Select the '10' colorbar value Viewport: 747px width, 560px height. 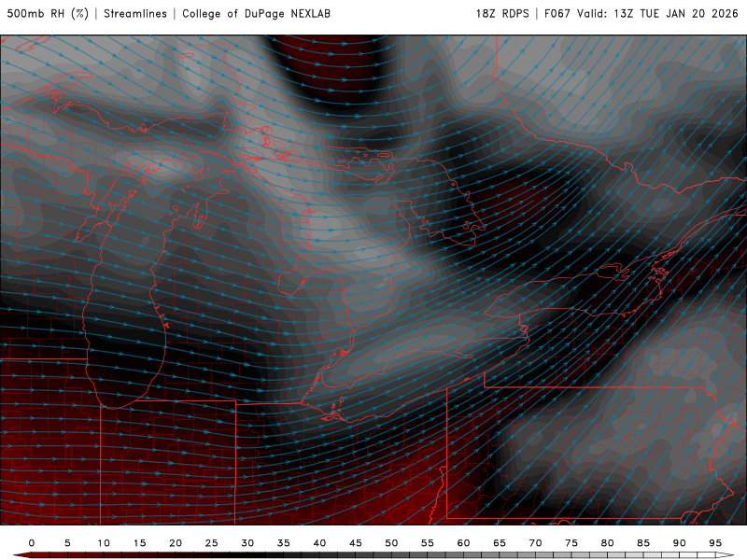pos(104,543)
